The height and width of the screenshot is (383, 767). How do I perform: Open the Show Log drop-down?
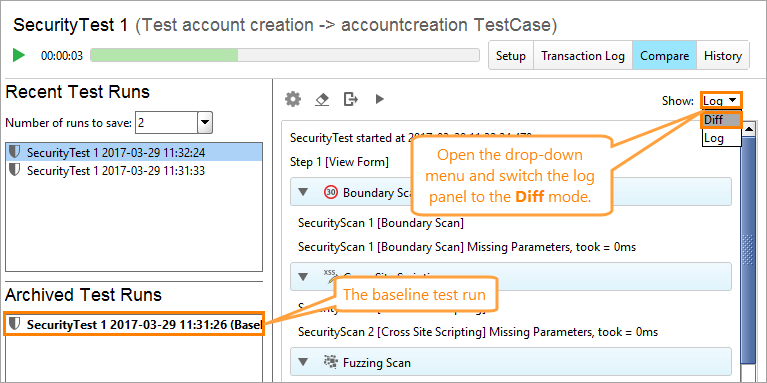[722, 100]
